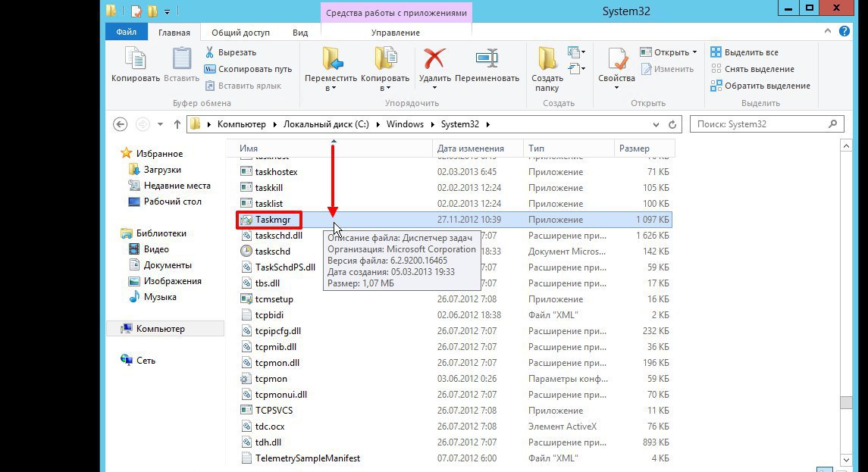Open the Файл menu tab

pos(127,33)
